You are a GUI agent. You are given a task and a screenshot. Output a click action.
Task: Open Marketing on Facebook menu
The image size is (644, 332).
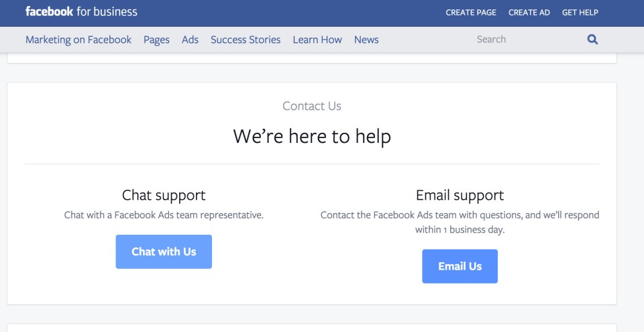(78, 40)
